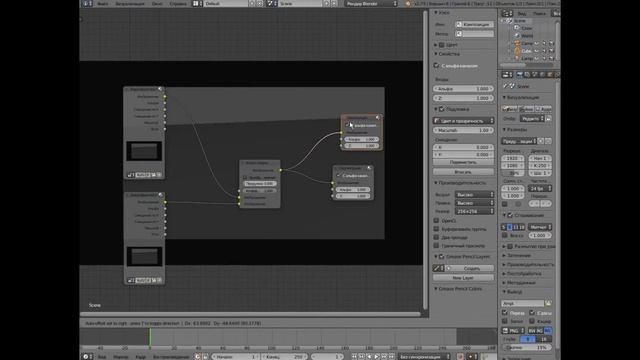Open the edit quality 'Высоко' dropdown
640x360 pixels.
[474, 203]
